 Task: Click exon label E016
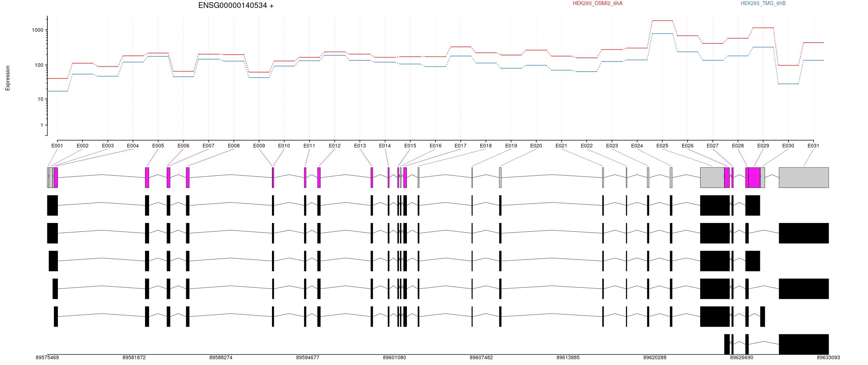[x=435, y=146]
